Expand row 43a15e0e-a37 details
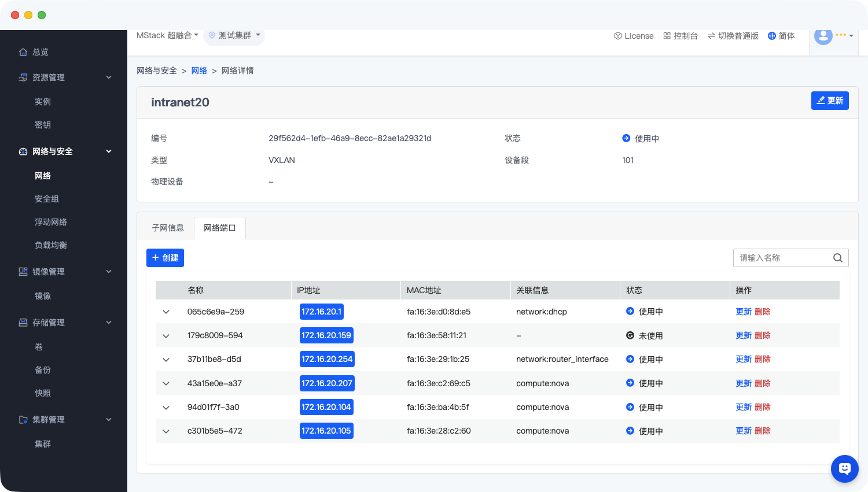This screenshot has height=492, width=868. (166, 383)
